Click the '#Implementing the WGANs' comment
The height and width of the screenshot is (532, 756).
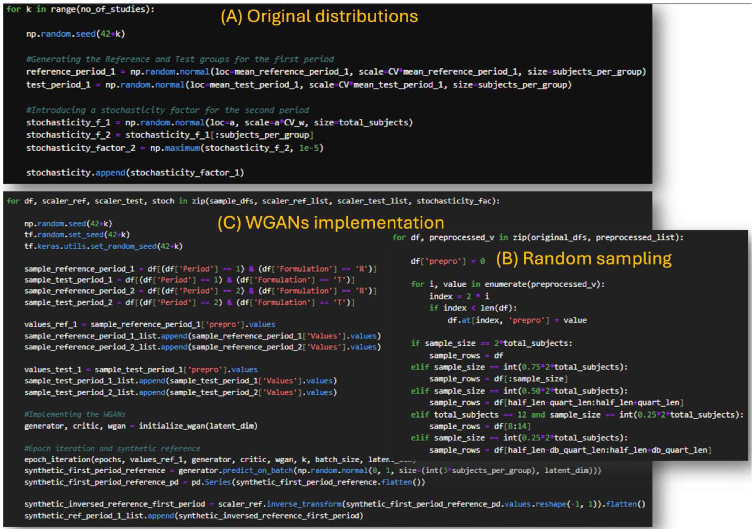click(75, 414)
